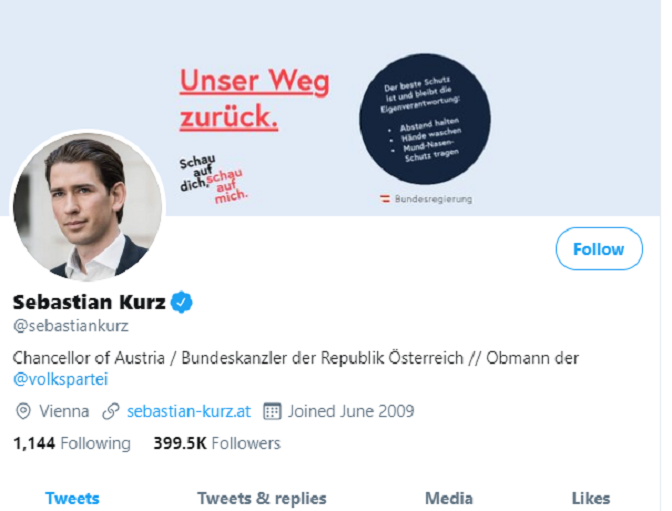View the 399.5K Followers list

pos(217,443)
